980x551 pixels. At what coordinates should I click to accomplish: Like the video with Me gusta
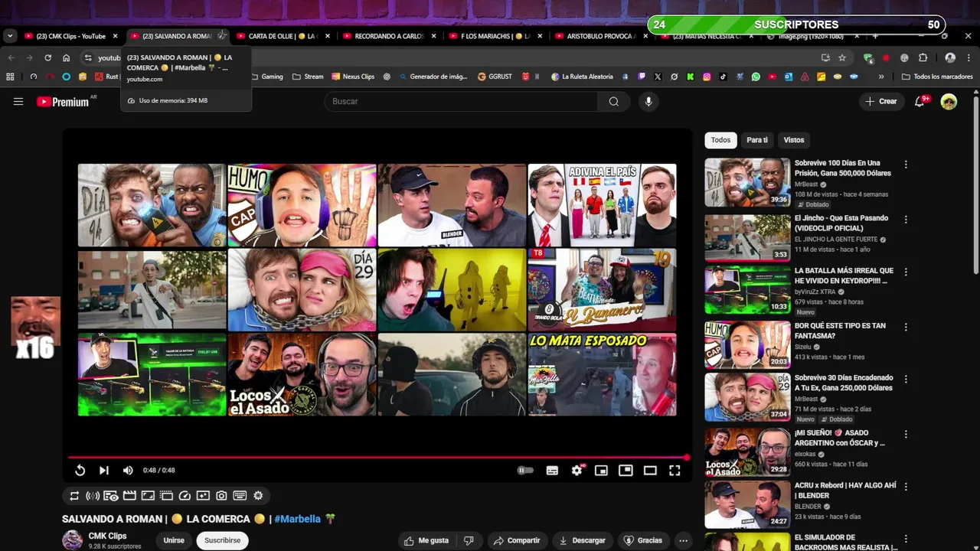(427, 540)
